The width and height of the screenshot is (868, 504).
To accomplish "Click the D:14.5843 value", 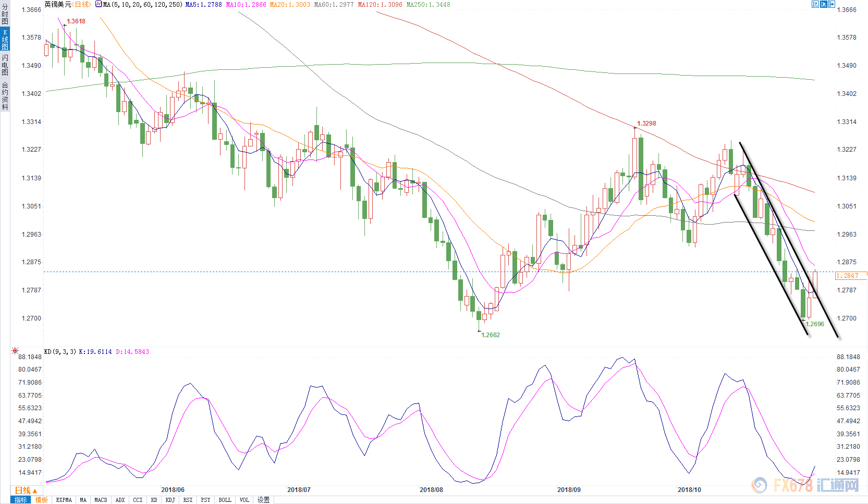I will tap(132, 352).
